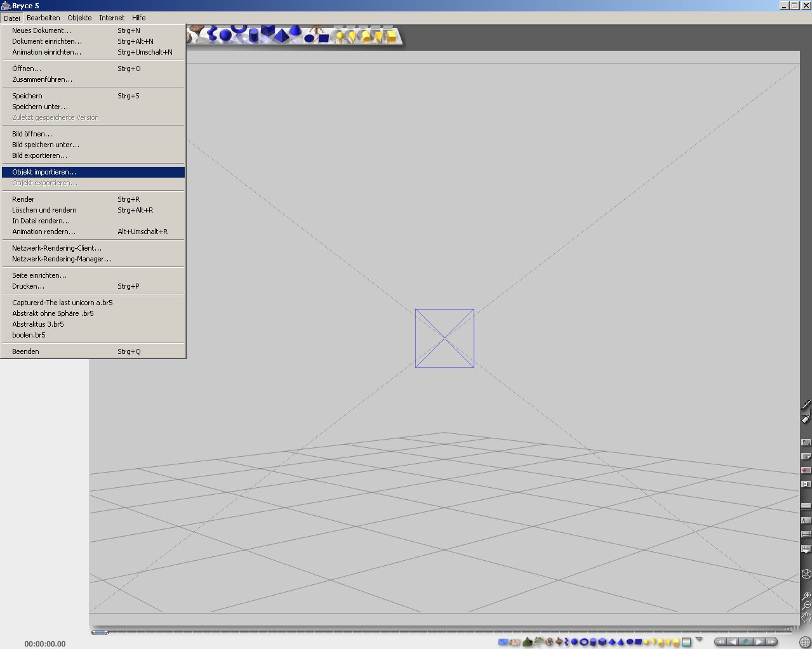Add the blue metaball squiggle object
Screen dimensions: 812x649
[x=212, y=33]
